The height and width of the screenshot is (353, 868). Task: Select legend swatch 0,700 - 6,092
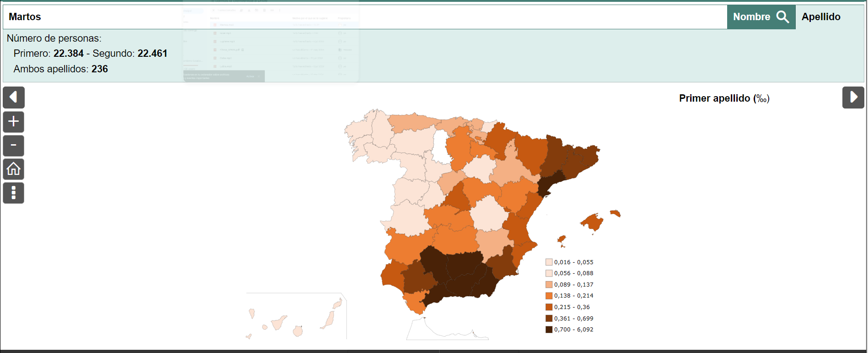(549, 330)
